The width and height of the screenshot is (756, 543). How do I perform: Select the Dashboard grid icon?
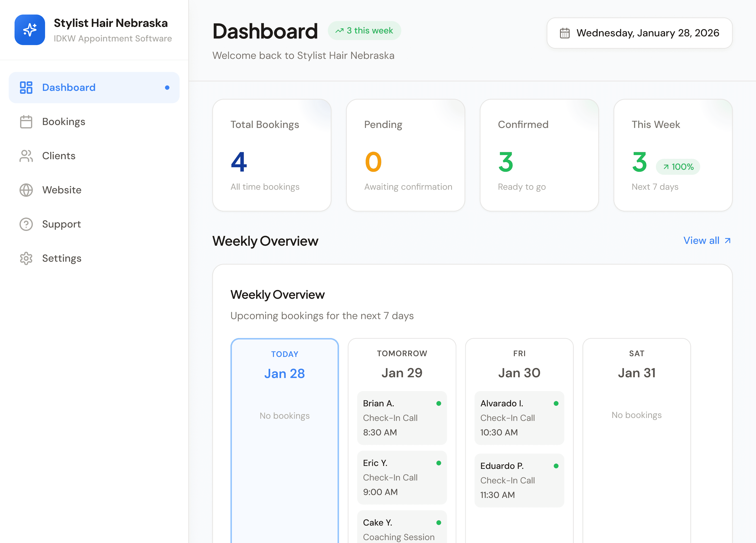tap(26, 87)
